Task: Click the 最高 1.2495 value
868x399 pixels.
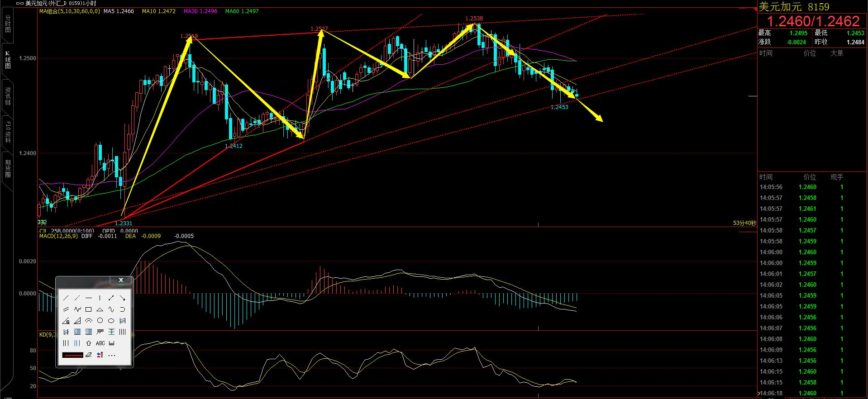Action: [x=798, y=33]
